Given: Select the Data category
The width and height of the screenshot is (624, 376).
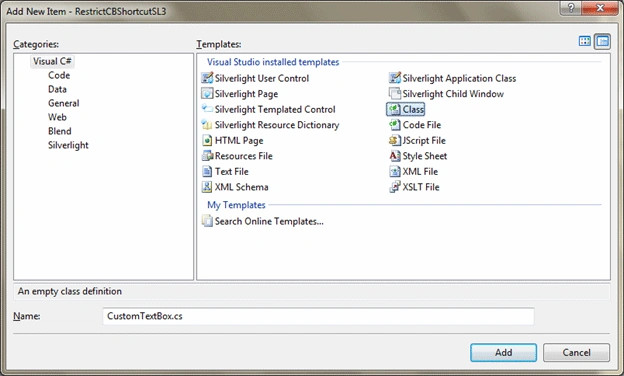Looking at the screenshot, I should pyautogui.click(x=57, y=89).
